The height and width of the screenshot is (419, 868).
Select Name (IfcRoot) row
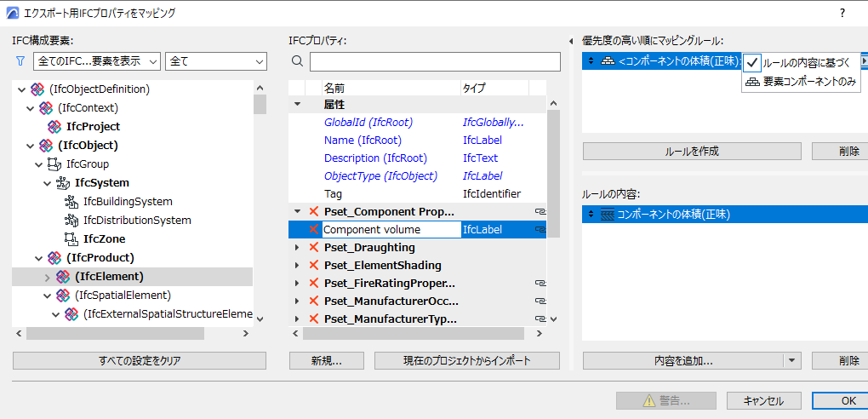[417, 141]
